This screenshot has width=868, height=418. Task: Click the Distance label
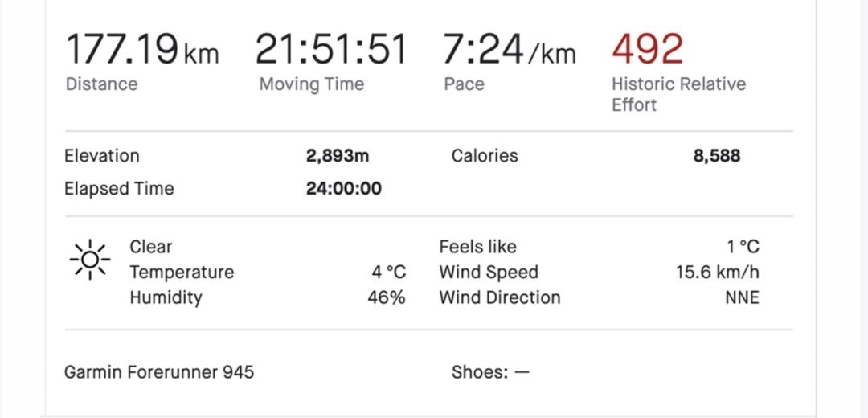click(x=101, y=84)
